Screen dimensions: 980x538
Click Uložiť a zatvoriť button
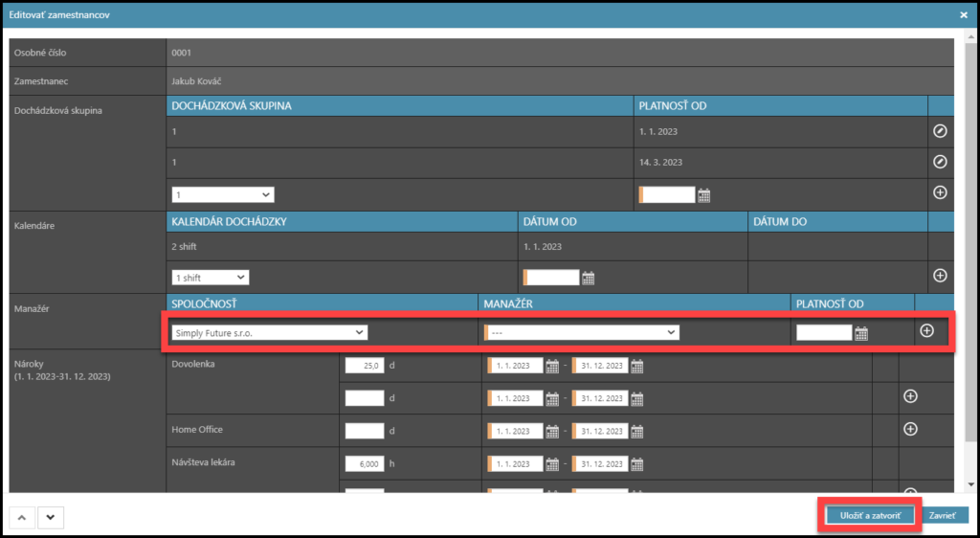[870, 515]
